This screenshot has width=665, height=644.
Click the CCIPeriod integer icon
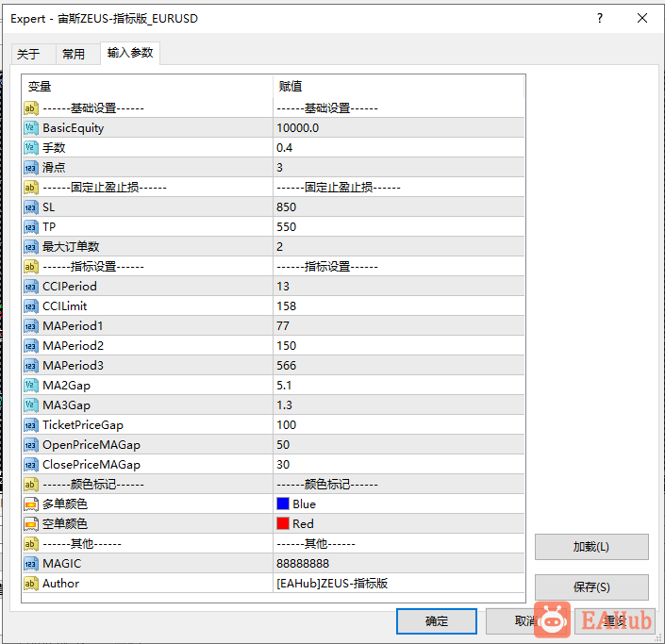[31, 287]
